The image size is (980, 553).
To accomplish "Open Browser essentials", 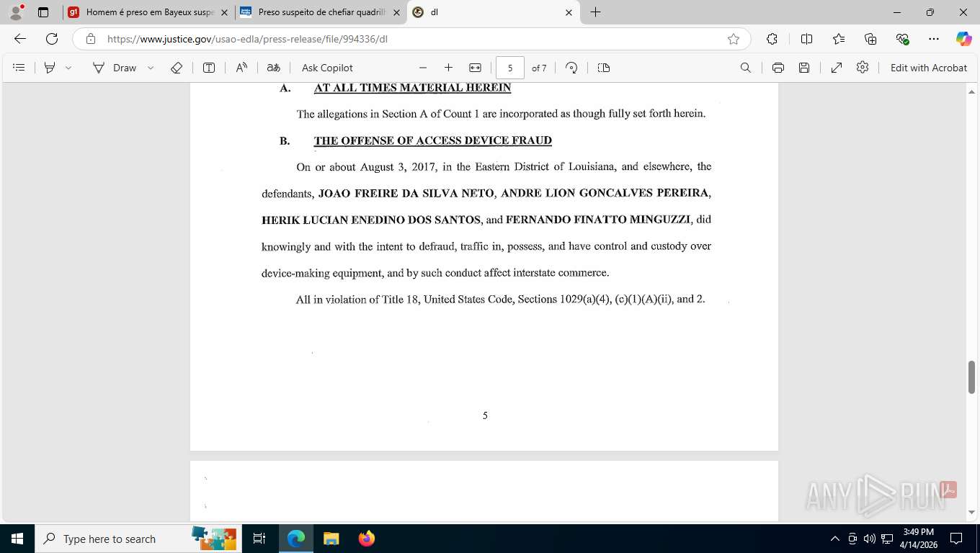I will click(902, 39).
